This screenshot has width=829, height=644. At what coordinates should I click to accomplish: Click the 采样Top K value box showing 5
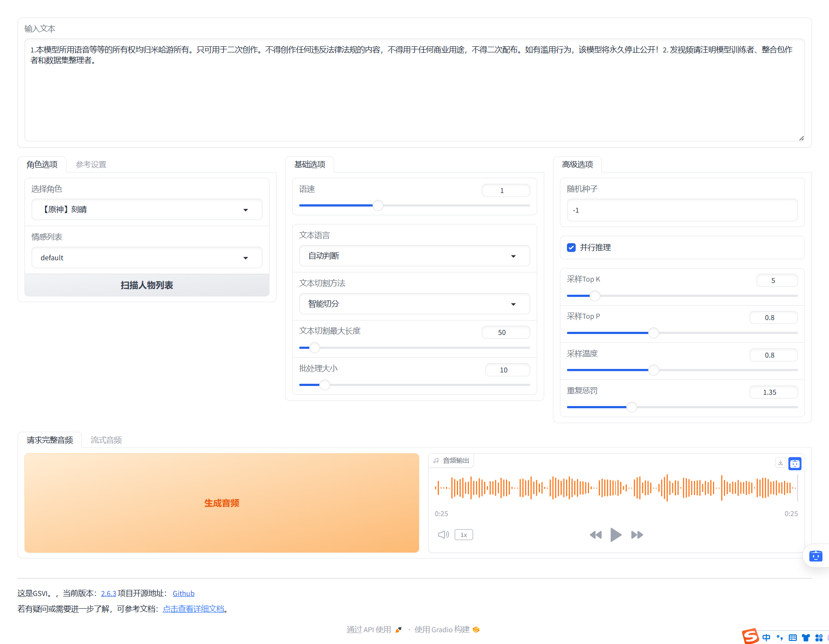pyautogui.click(x=777, y=280)
